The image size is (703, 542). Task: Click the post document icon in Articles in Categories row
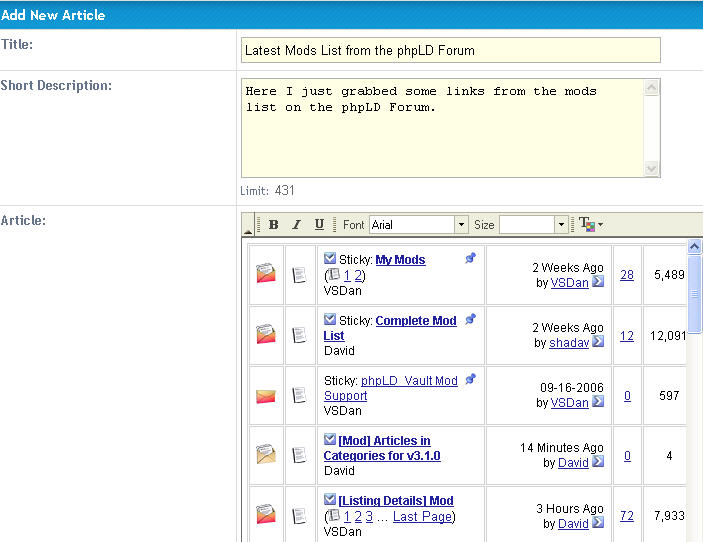299,455
